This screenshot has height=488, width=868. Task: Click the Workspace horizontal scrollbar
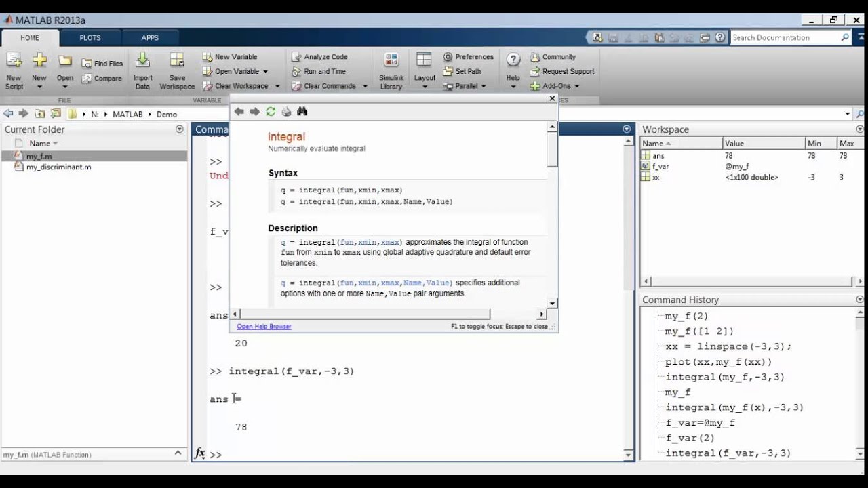coord(751,281)
